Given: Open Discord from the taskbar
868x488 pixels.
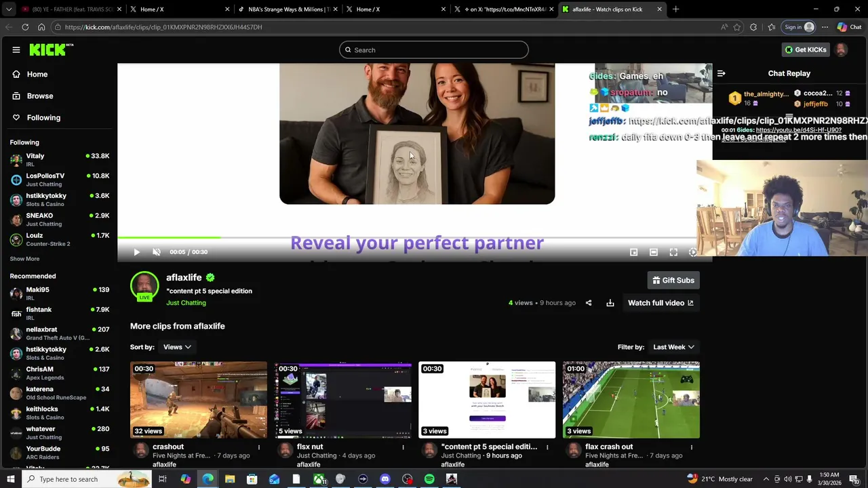Looking at the screenshot, I should (385, 479).
